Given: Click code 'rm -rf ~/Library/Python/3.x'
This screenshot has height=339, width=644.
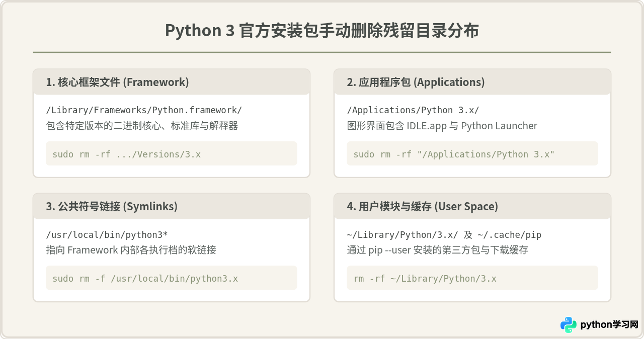Looking at the screenshot, I should pyautogui.click(x=425, y=279).
